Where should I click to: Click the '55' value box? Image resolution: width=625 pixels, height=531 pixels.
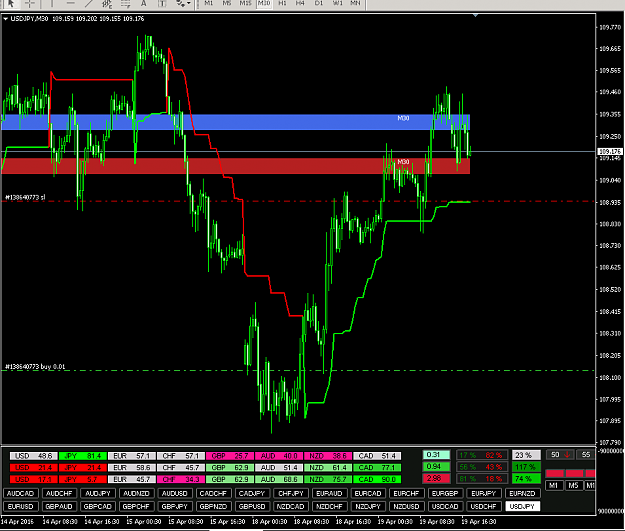(586, 454)
